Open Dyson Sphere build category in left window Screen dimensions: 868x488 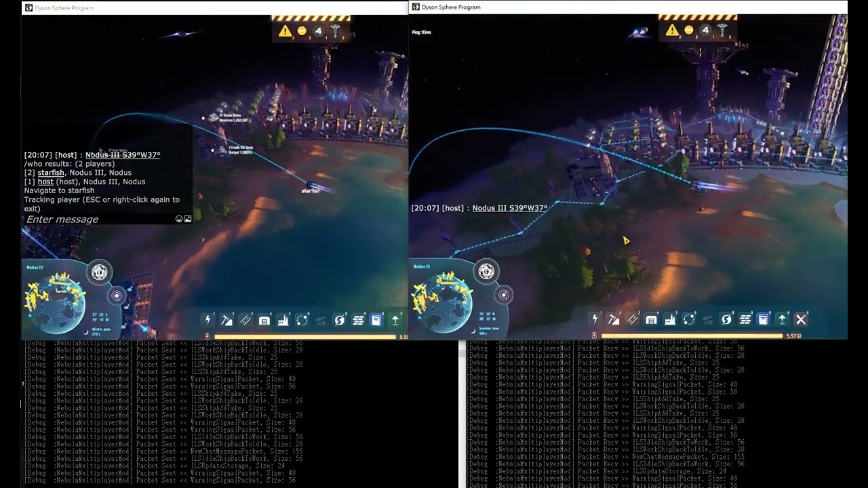339,320
